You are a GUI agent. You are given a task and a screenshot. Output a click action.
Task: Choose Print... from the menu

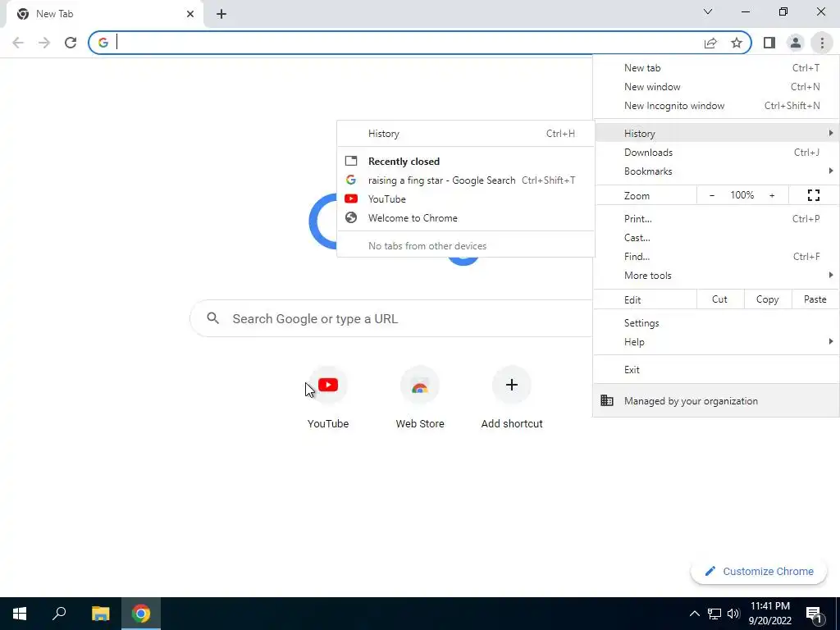[x=716, y=218]
